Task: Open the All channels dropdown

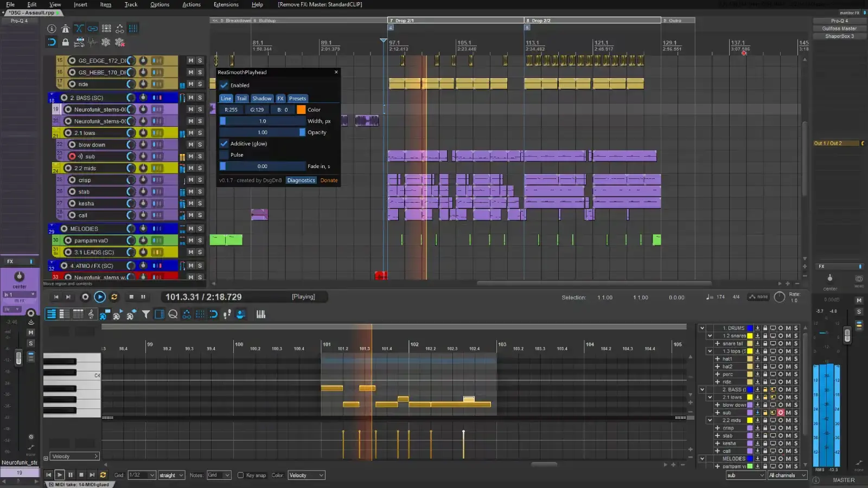Action: click(787, 476)
